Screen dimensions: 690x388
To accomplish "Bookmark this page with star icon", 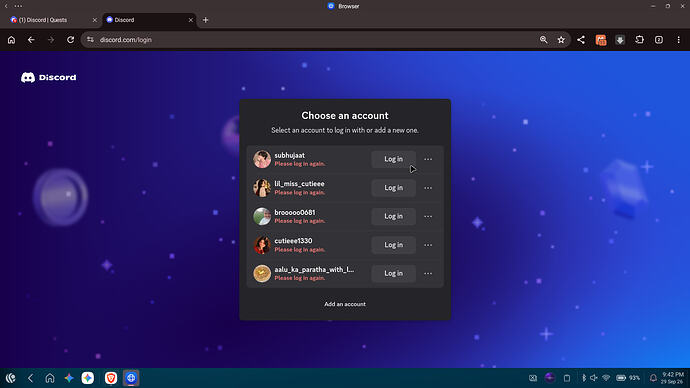I will pyautogui.click(x=561, y=40).
